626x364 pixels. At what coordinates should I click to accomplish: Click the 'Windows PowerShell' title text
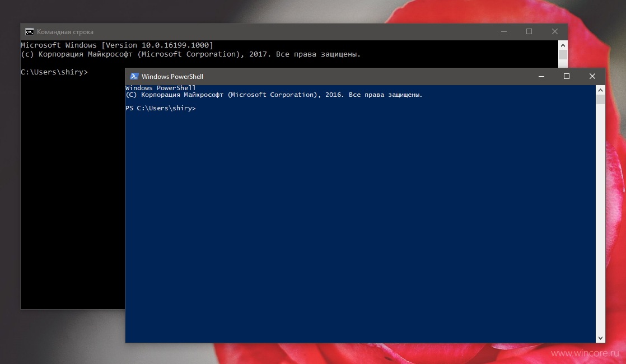[172, 77]
